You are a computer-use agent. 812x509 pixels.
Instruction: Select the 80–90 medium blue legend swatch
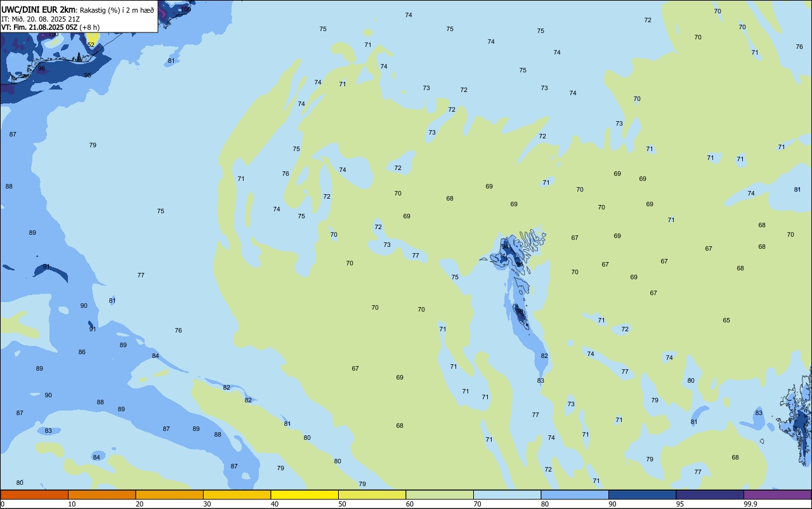point(575,494)
